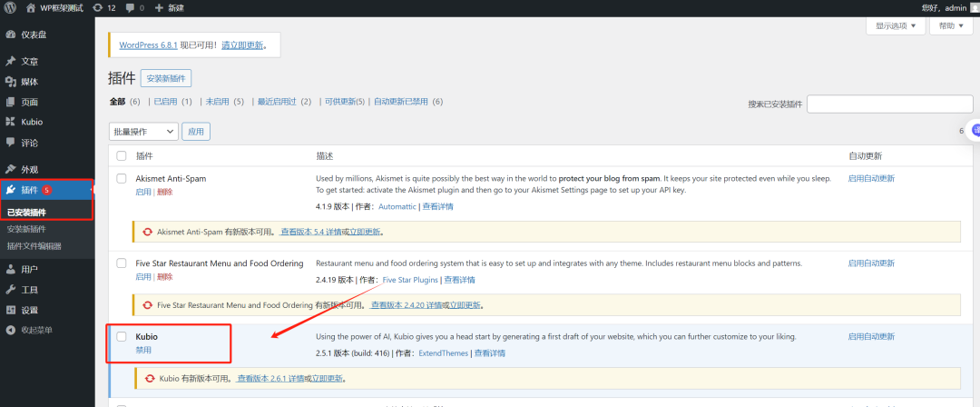Open Kubio icon in sidebar
The height and width of the screenshot is (407, 980).
(11, 122)
